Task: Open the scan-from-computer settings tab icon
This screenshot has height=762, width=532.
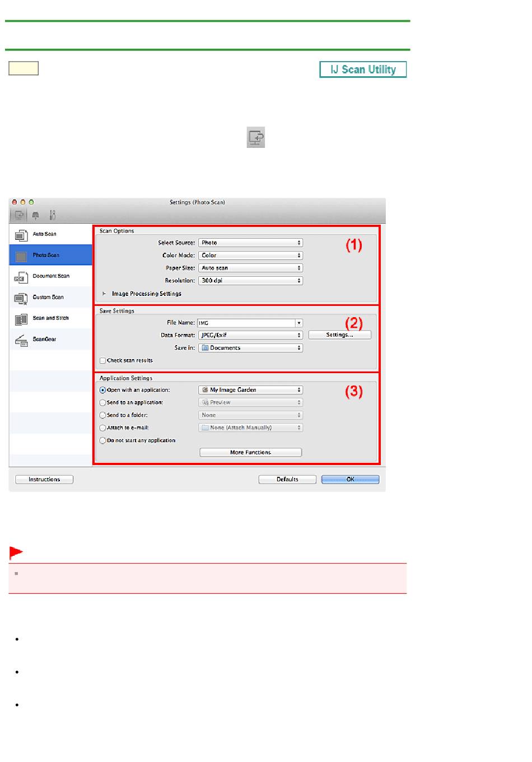Action: click(x=19, y=215)
